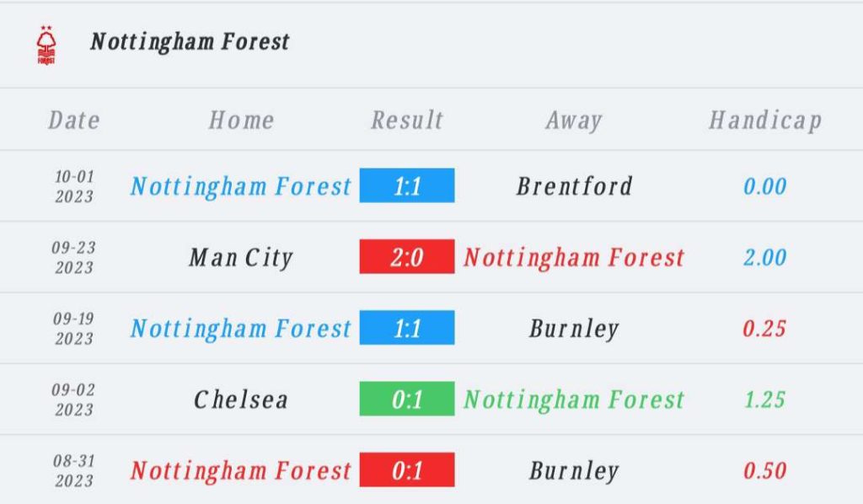Open the Nottingham Forest team title
The height and width of the screenshot is (504, 863).
[x=190, y=42]
